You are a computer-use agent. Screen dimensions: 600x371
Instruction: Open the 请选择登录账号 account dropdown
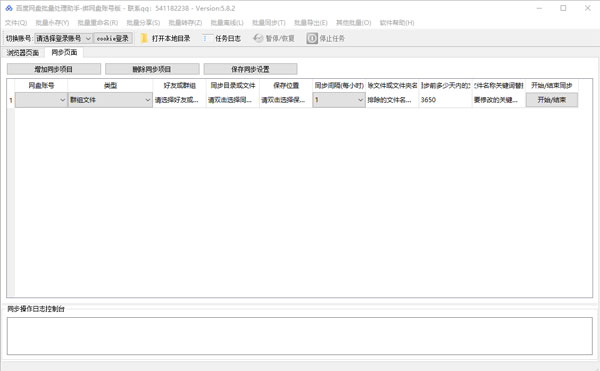coord(63,38)
